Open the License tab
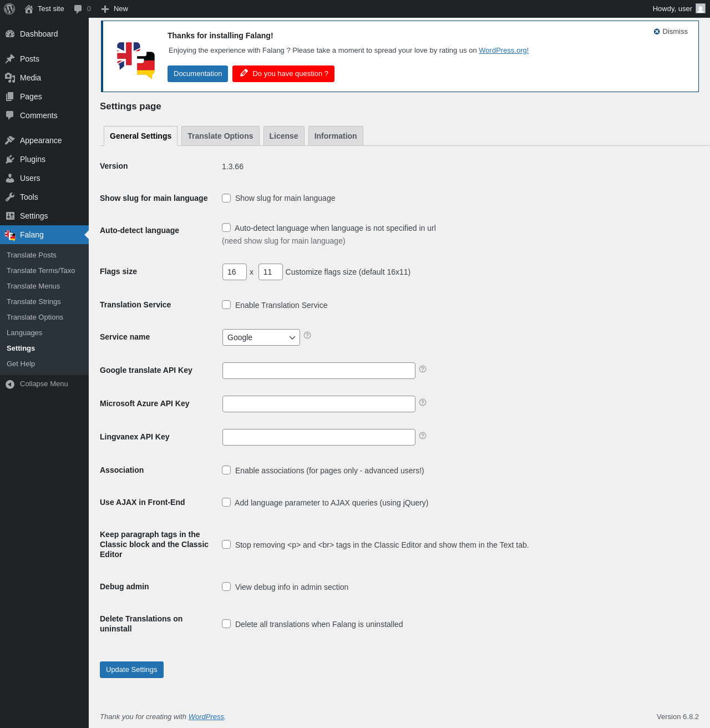Screen dimensions: 710x728 (x=283, y=136)
